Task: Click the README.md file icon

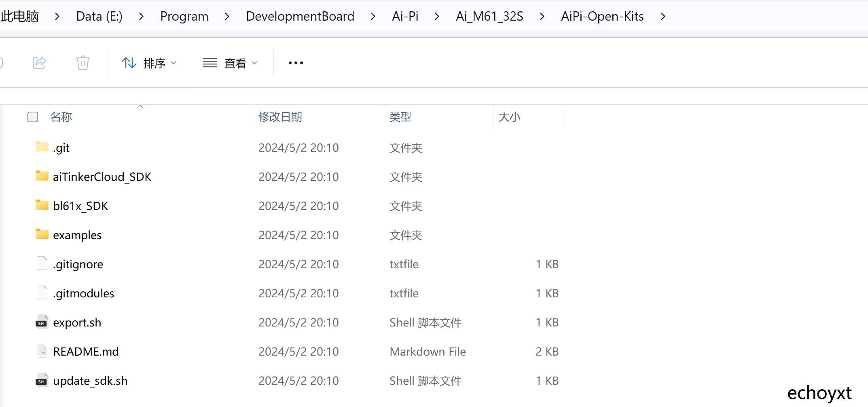Action: (x=42, y=351)
